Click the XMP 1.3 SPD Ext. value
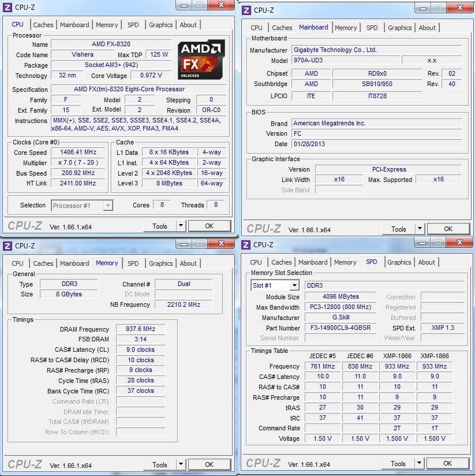This screenshot has width=475, height=476. click(x=443, y=328)
